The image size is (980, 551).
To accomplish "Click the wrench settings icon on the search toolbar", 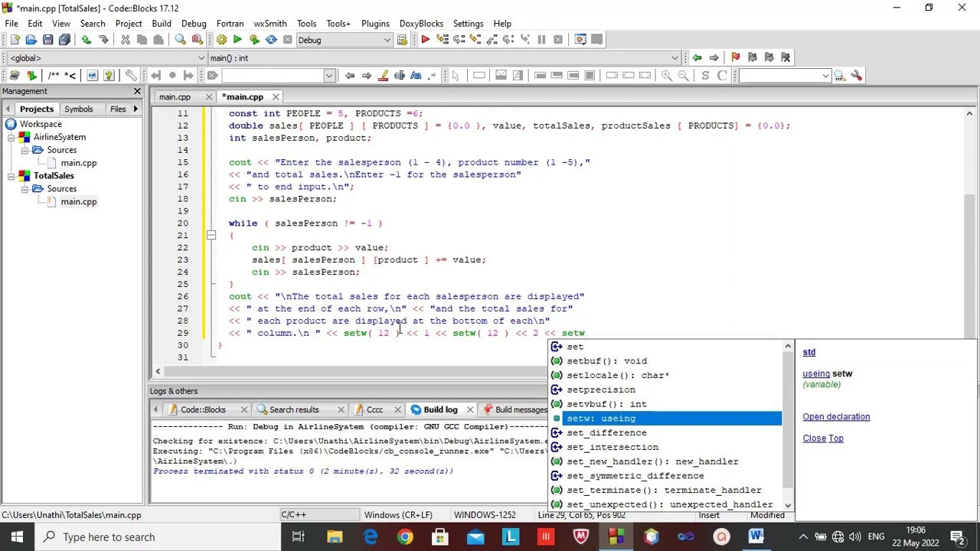I will pyautogui.click(x=856, y=75).
